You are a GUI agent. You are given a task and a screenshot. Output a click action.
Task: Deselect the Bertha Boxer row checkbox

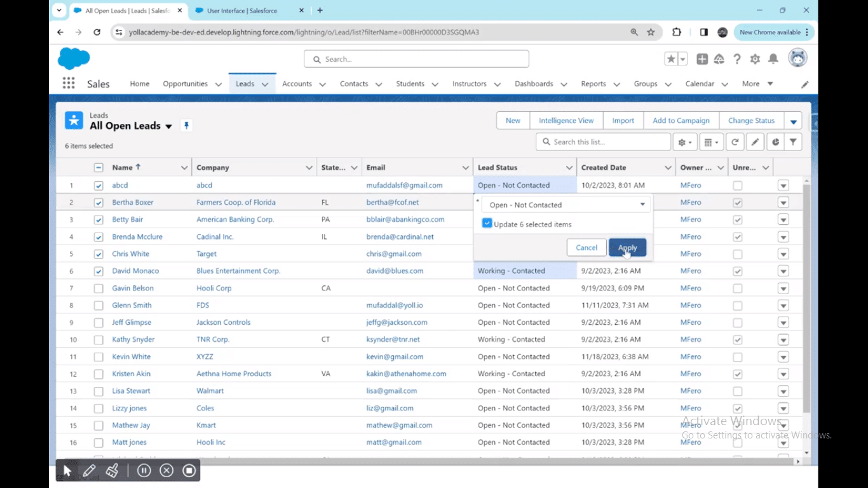point(98,203)
